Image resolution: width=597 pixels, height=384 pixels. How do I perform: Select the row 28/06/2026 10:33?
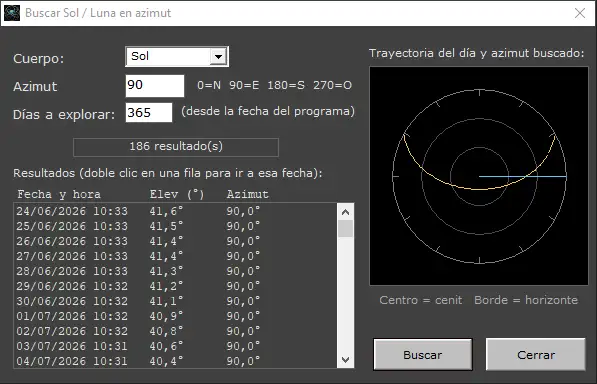click(175, 271)
